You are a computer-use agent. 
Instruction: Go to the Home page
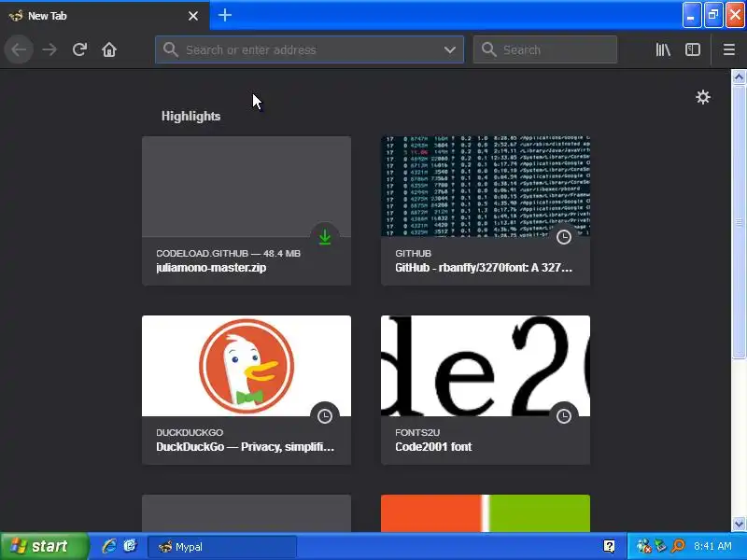[109, 49]
